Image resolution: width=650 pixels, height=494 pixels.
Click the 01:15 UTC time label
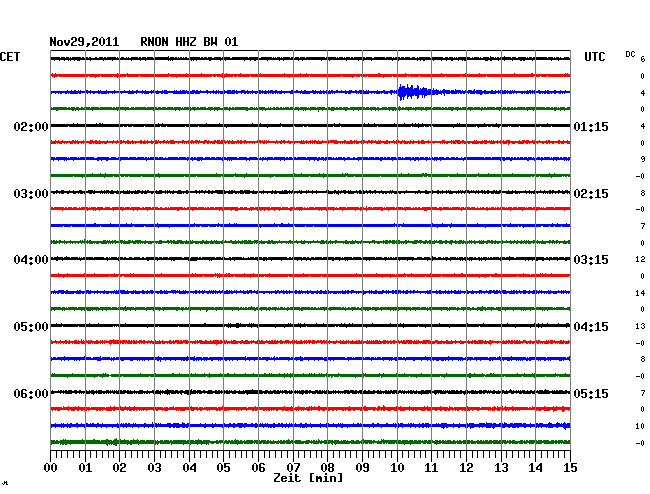[591, 126]
